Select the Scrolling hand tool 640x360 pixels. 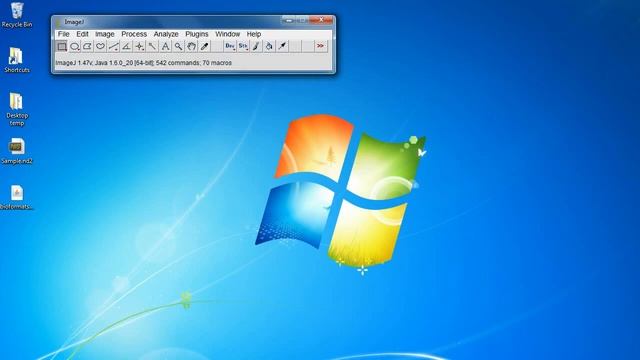[191, 47]
